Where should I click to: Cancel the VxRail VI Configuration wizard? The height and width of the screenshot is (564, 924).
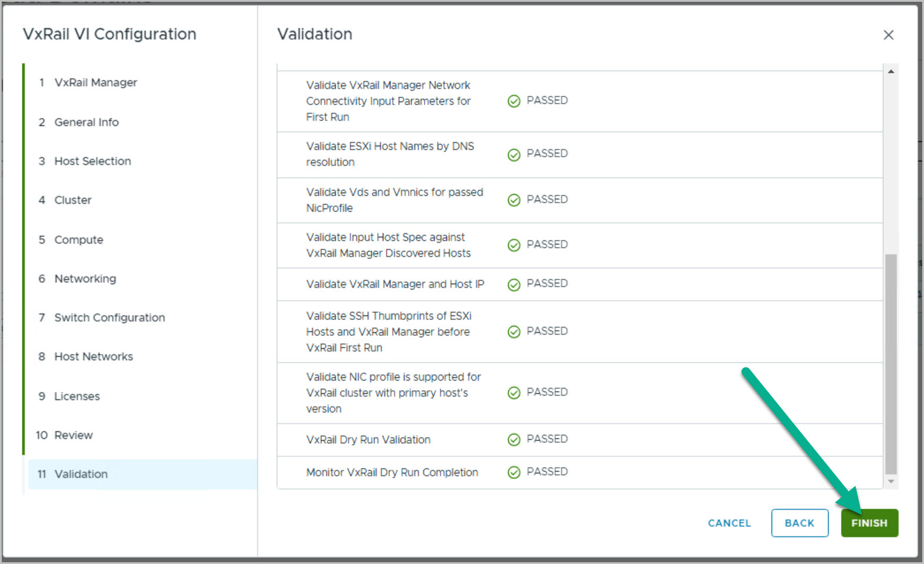pos(729,523)
